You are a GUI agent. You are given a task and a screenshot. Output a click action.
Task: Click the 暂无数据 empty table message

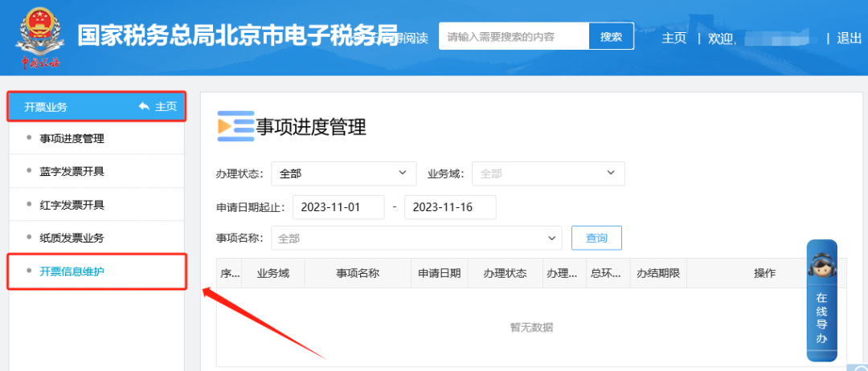coord(531,328)
